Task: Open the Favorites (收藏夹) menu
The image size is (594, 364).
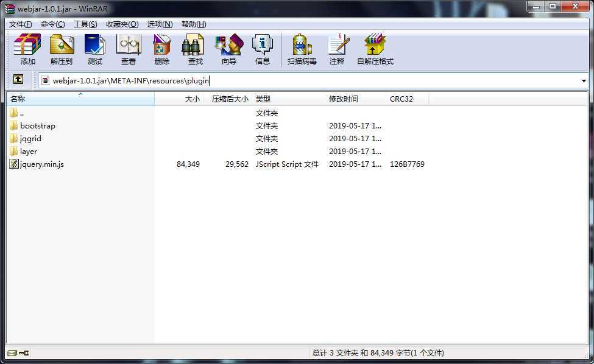Action: pos(122,24)
